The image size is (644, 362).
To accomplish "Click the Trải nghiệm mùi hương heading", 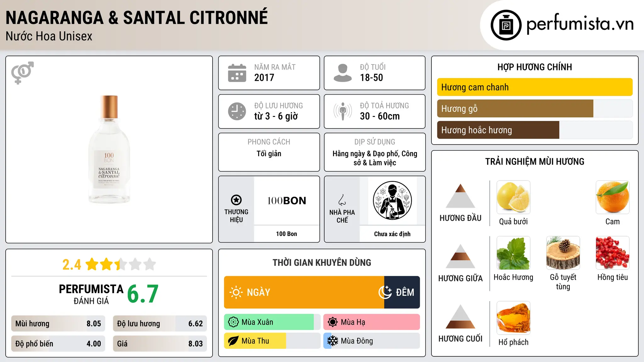I will pyautogui.click(x=535, y=162).
